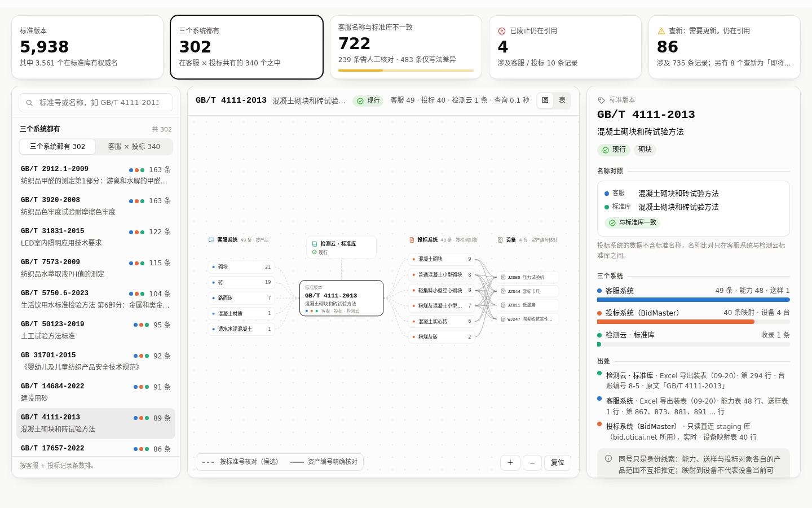Click the 客服系统 chat bubble icon in graph
This screenshot has width=812, height=508.
point(211,240)
